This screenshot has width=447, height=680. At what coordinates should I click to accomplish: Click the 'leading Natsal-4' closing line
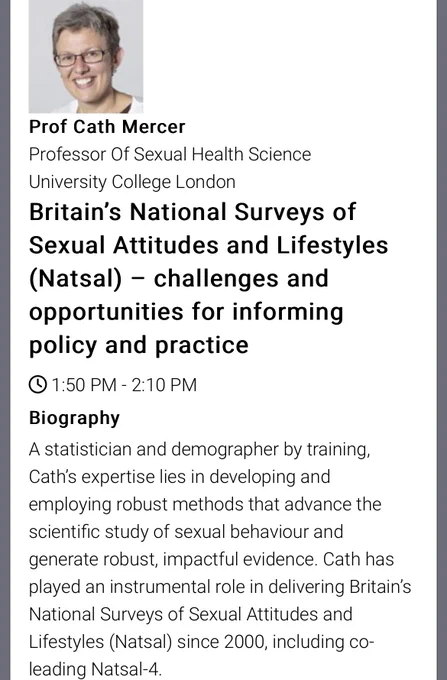tap(95, 669)
